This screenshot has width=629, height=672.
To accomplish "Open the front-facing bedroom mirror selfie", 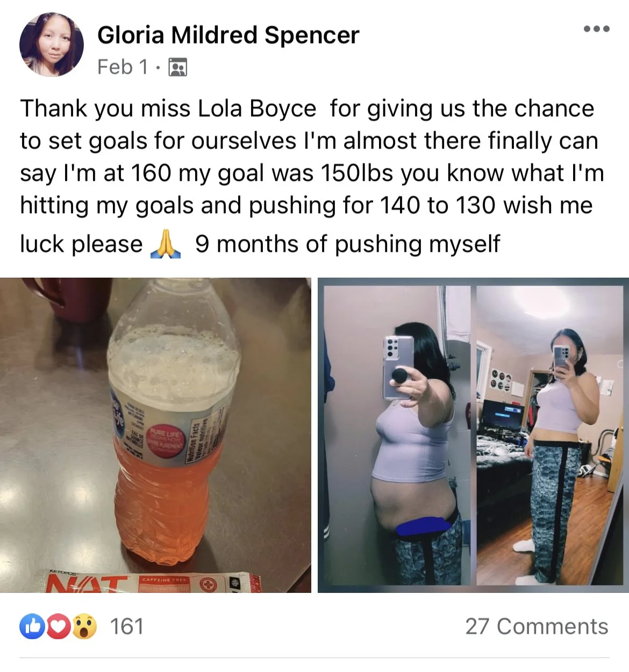I will tap(550, 435).
